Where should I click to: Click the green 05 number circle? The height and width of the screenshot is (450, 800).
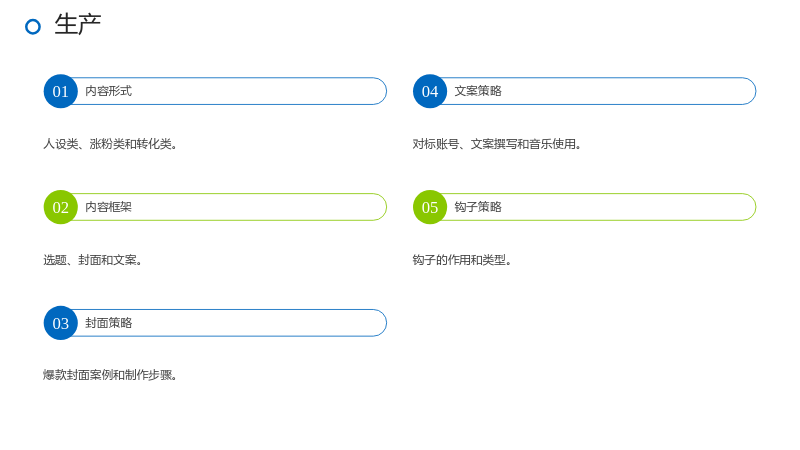click(x=430, y=207)
